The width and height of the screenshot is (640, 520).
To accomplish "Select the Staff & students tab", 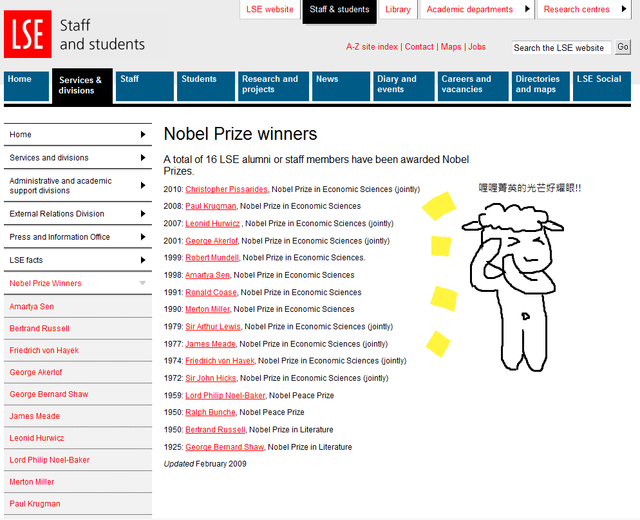I will (339, 11).
